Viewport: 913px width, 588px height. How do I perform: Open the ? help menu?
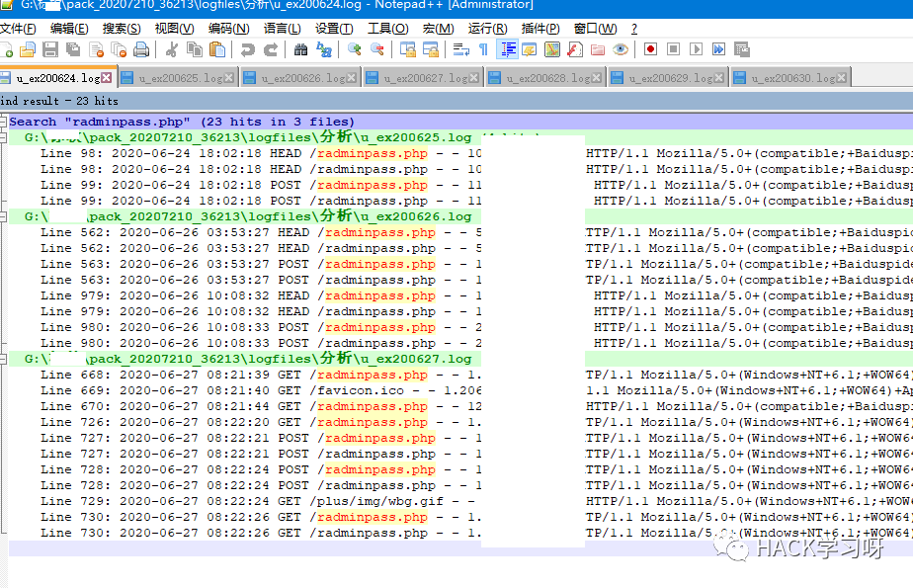coord(634,29)
